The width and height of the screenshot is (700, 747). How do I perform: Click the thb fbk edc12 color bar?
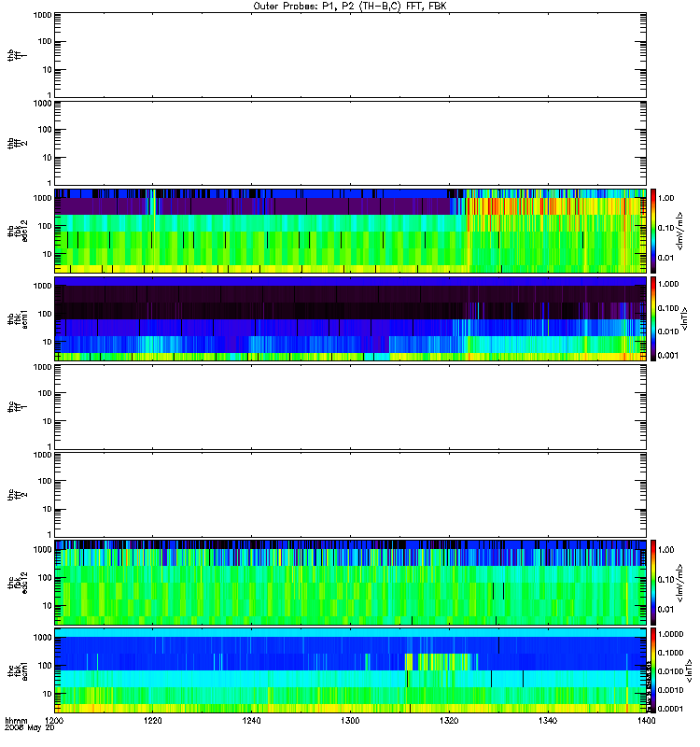point(653,231)
